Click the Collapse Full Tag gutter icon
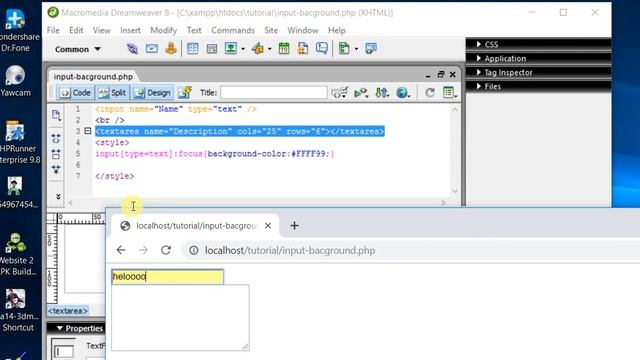640x360 pixels. tap(56, 138)
